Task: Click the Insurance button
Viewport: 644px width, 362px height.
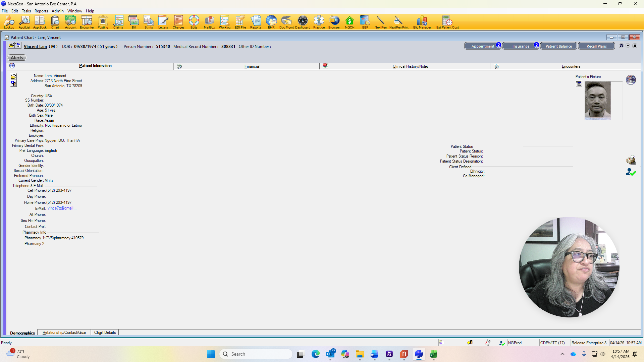Action: (x=521, y=46)
